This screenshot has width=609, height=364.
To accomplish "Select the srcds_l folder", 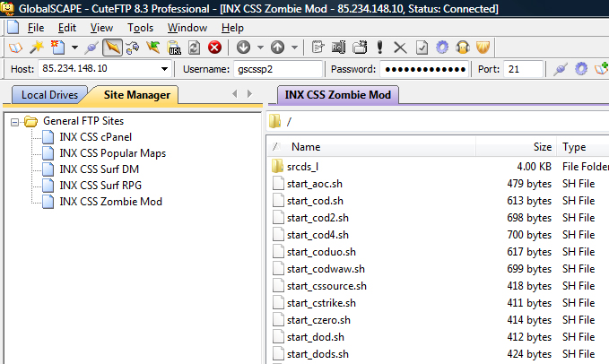I will [x=302, y=167].
